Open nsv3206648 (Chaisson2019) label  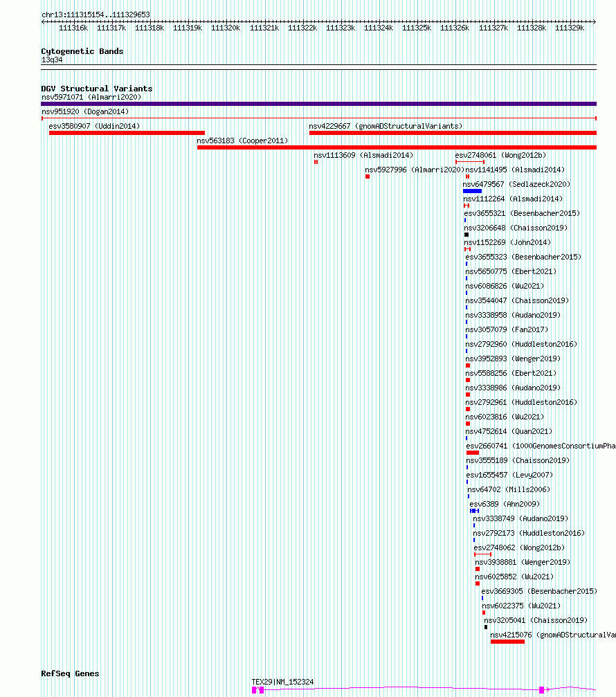pos(516,228)
